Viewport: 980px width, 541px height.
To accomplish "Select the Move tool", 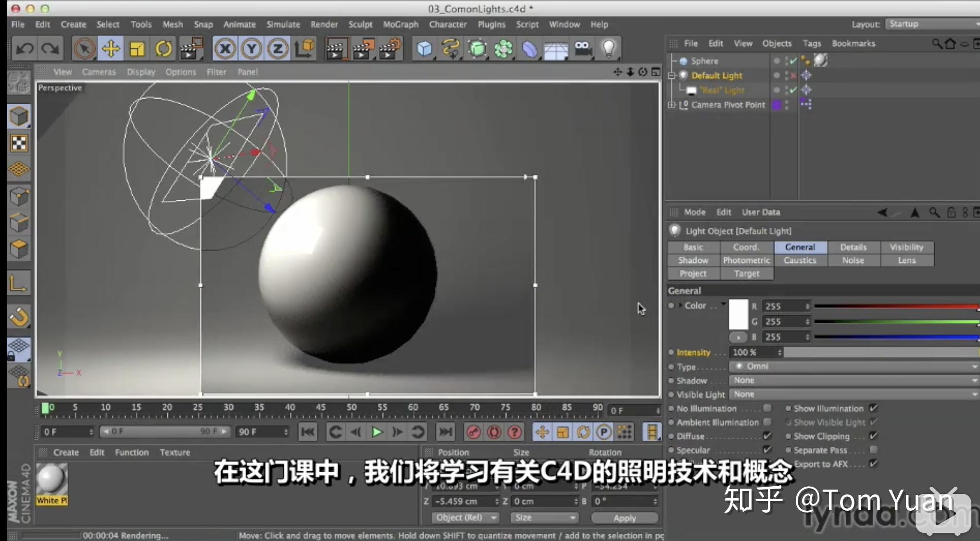I will pos(111,49).
